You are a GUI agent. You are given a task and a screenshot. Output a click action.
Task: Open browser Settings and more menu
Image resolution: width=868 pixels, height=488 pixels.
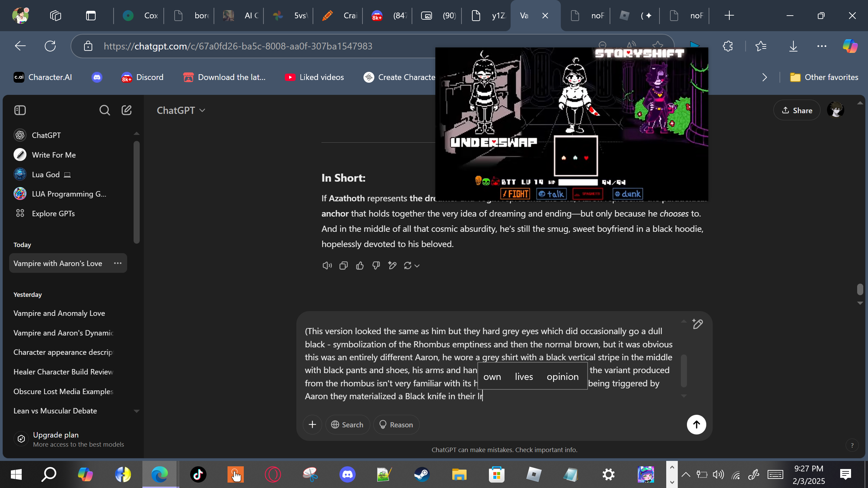click(x=822, y=46)
